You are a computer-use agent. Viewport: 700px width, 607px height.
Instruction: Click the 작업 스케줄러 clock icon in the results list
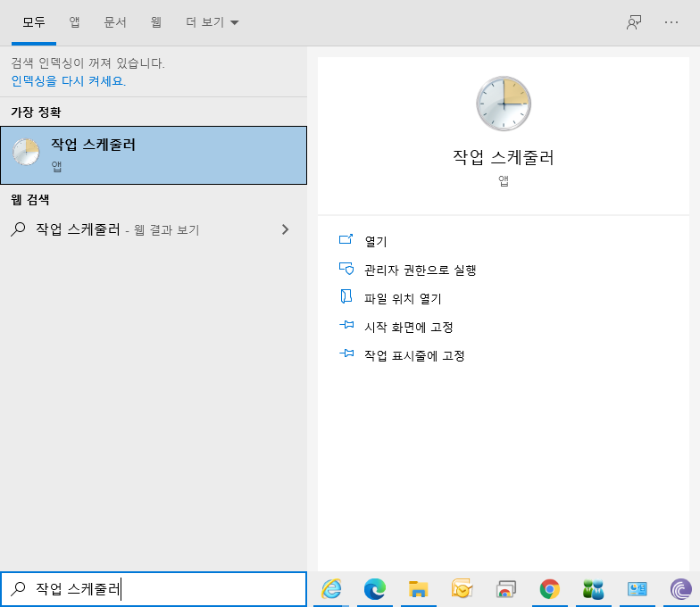click(26, 152)
